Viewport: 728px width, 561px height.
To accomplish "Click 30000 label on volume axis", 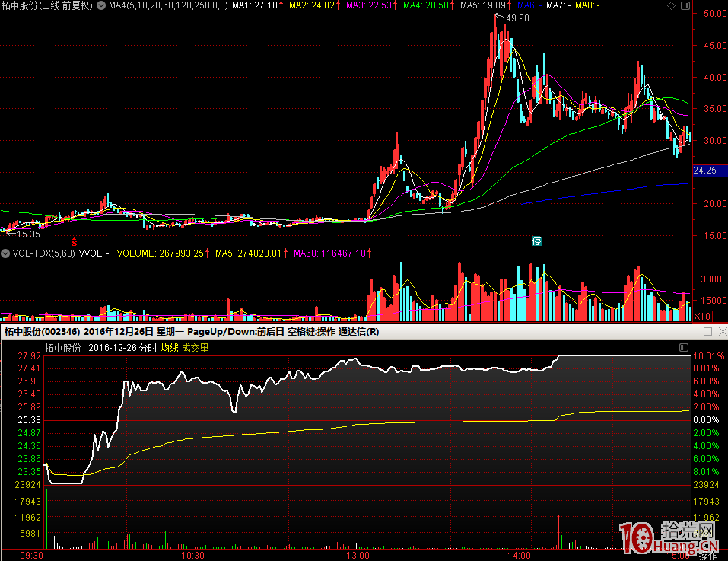I will pos(714,279).
